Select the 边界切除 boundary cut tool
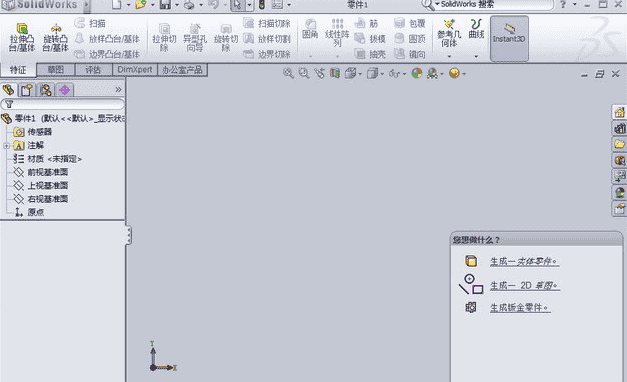This screenshot has width=627, height=382. pyautogui.click(x=267, y=54)
